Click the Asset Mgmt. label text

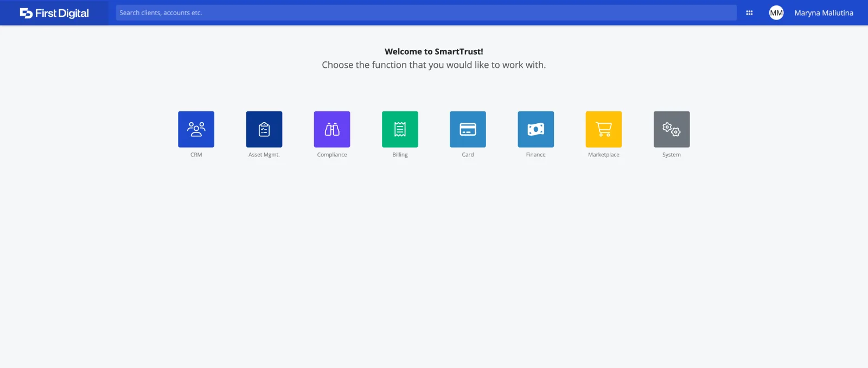point(264,155)
